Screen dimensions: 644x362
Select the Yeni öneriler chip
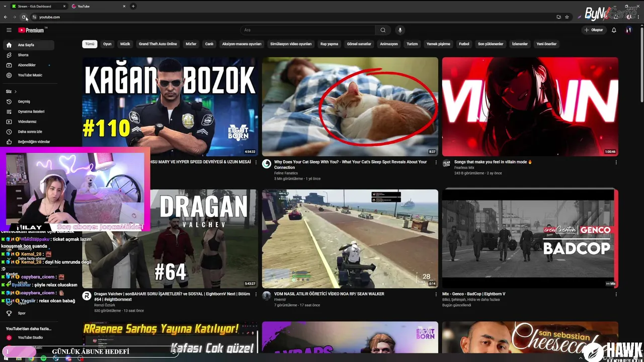[x=546, y=44]
